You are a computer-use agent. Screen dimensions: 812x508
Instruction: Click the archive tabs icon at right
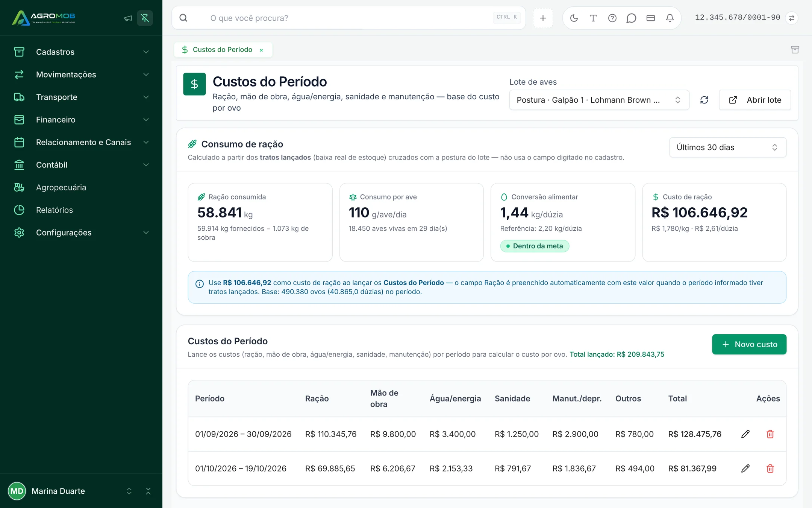[x=795, y=50]
